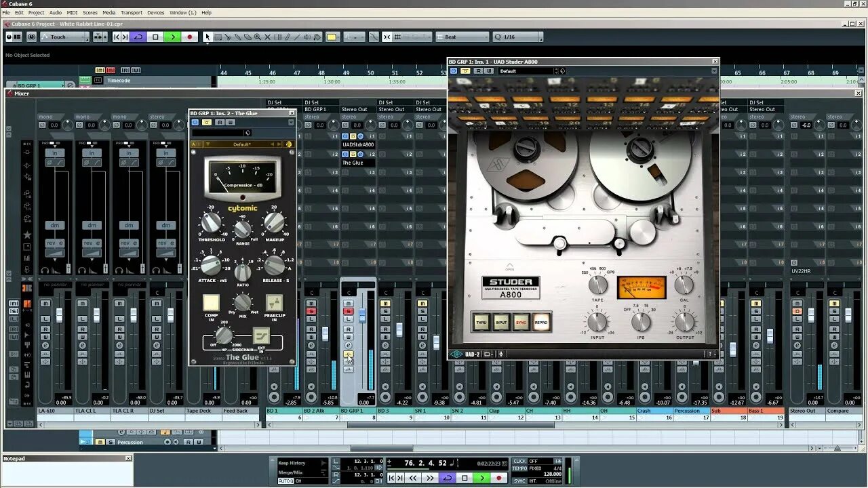Click the green Play button in top toolbar
The image size is (868, 488).
coord(173,37)
